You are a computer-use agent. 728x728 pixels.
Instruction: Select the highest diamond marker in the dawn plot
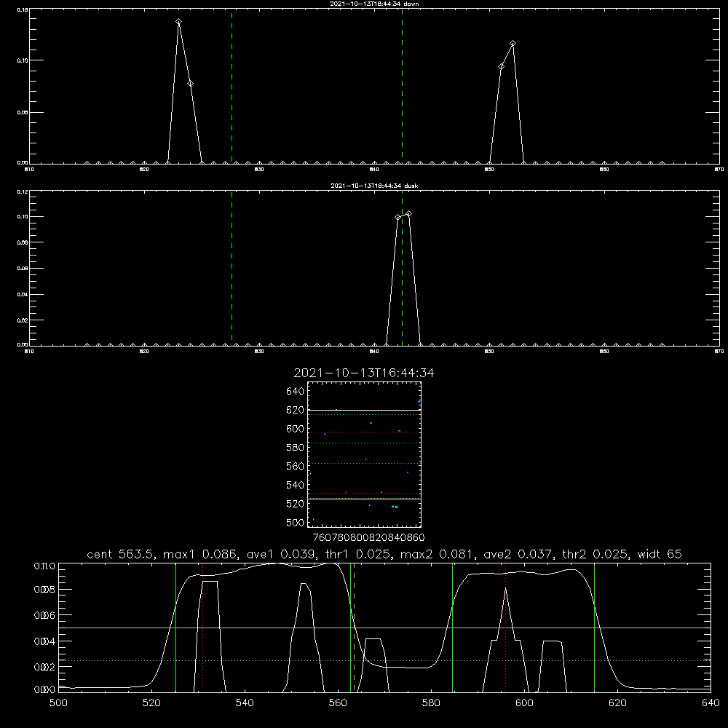(x=179, y=22)
